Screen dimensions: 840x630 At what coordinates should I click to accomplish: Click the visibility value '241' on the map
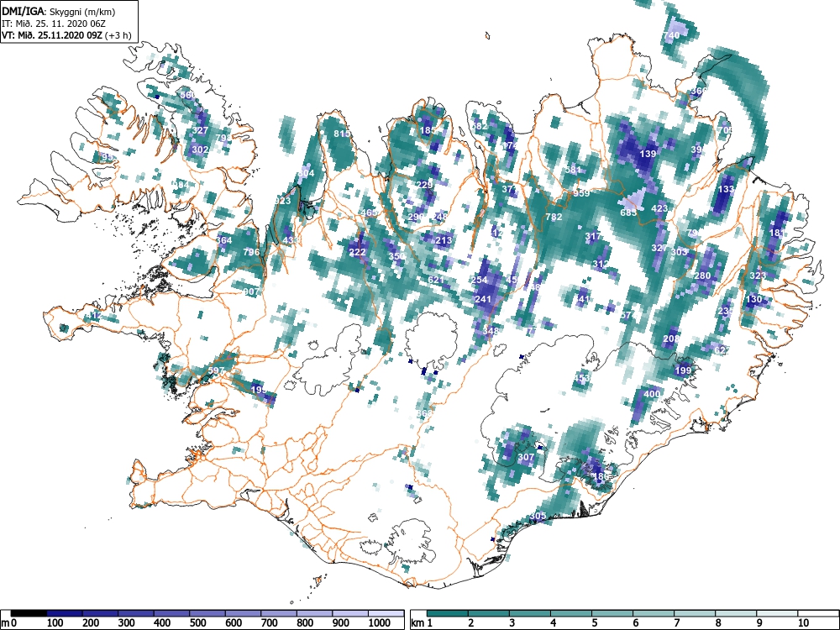click(483, 299)
